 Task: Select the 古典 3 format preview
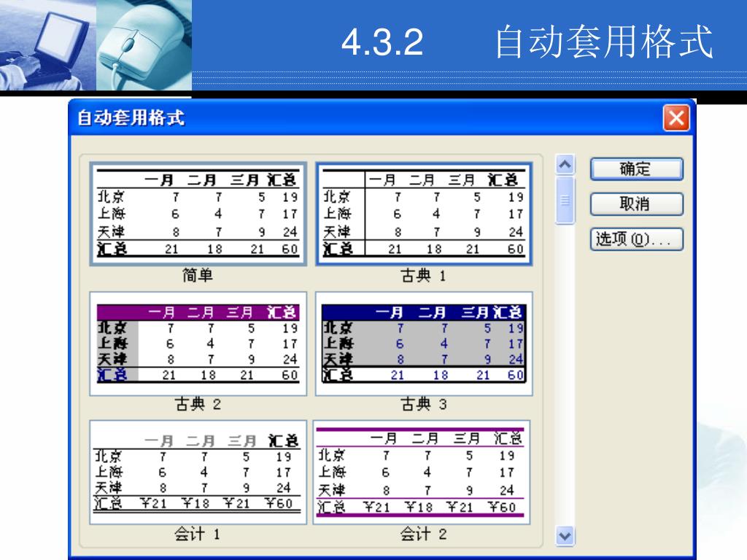(x=424, y=344)
